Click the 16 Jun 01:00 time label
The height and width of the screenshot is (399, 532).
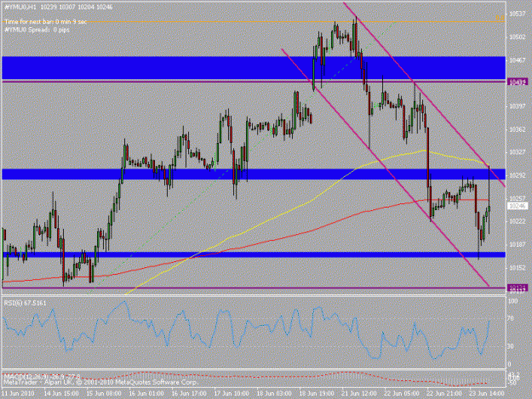click(146, 393)
